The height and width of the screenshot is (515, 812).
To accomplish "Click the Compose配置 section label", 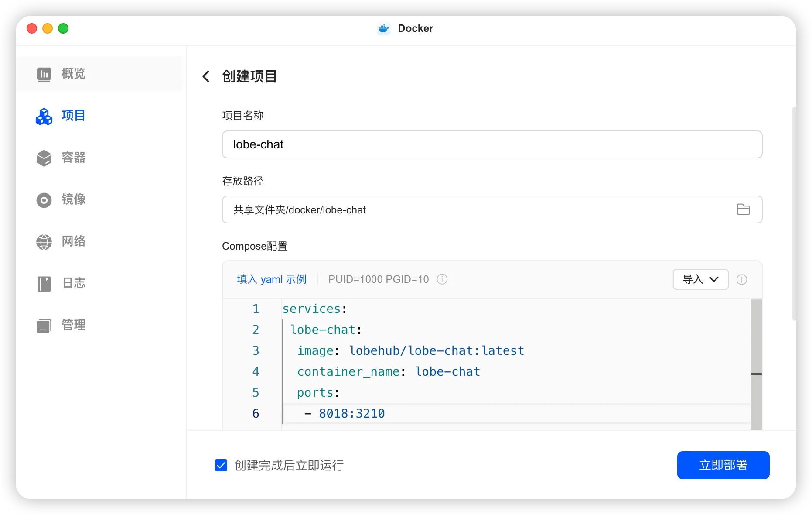I will pyautogui.click(x=255, y=246).
